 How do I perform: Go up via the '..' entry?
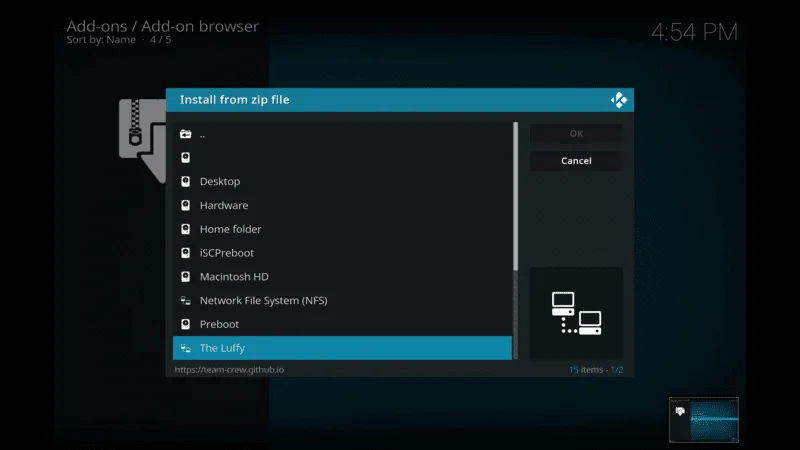(x=202, y=134)
